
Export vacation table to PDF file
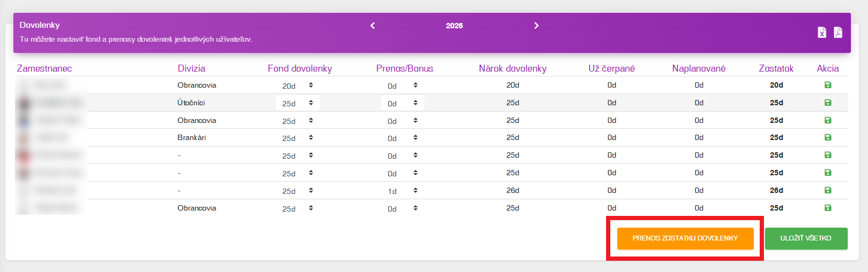(x=838, y=33)
